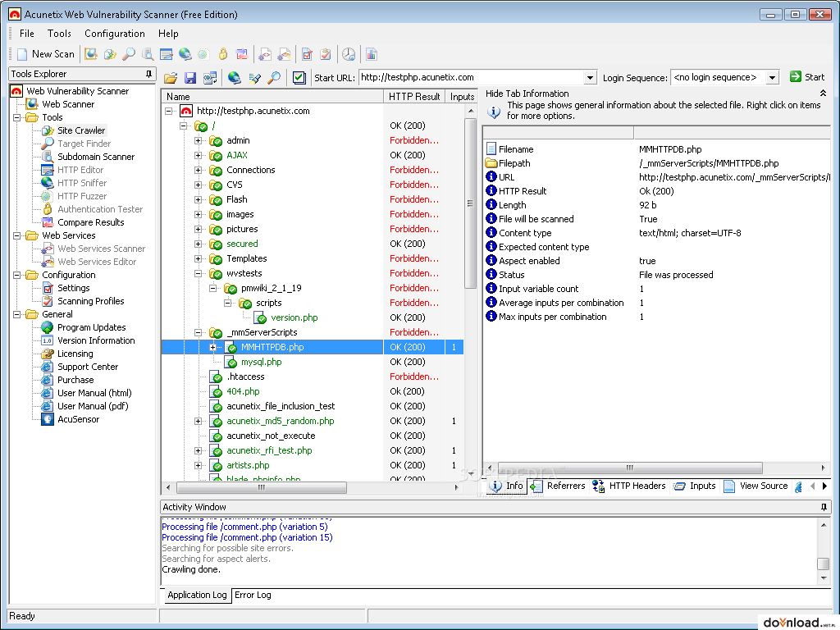Collapse the wvstests folder node
Screen dimensions: 840x630
pos(199,273)
